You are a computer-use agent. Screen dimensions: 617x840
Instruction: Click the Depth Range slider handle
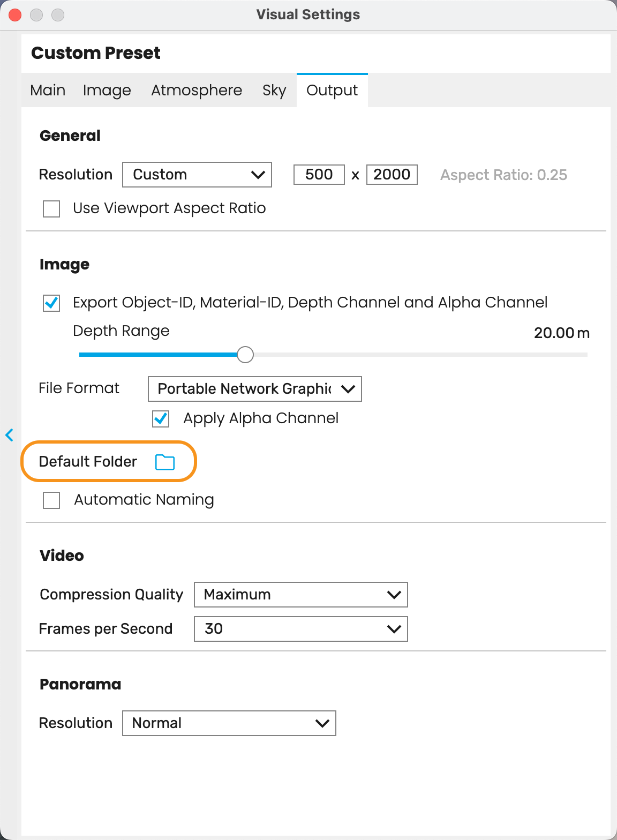coord(245,355)
